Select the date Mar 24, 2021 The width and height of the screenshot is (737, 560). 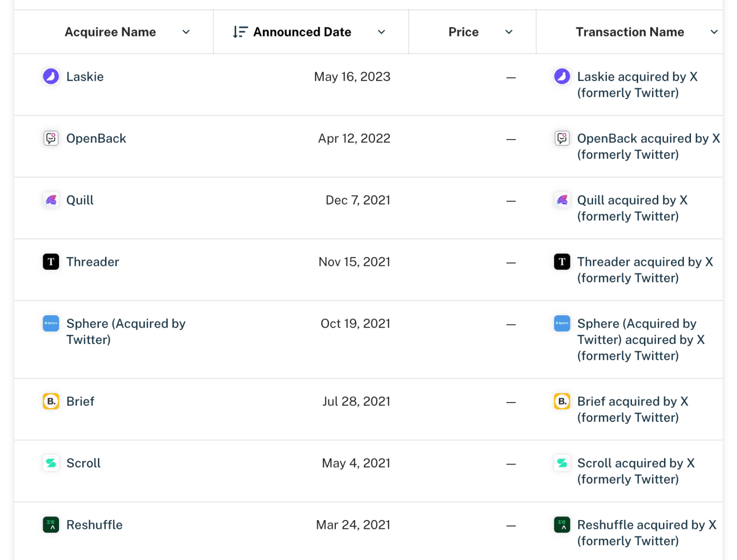pos(353,525)
